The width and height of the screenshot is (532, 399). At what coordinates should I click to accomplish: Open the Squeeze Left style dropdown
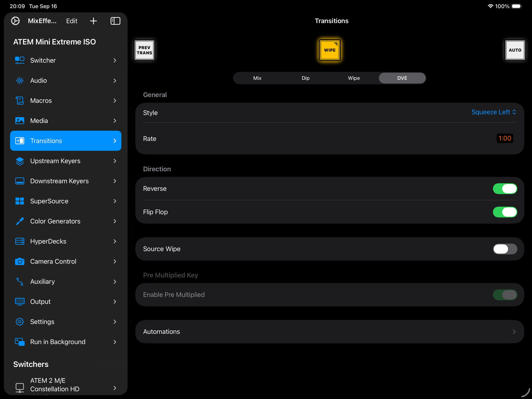point(494,112)
